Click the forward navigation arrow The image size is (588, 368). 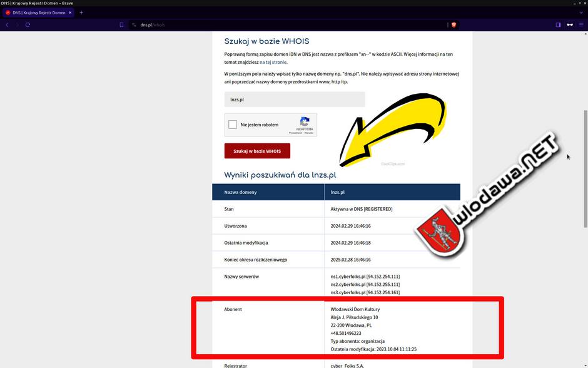(16, 25)
